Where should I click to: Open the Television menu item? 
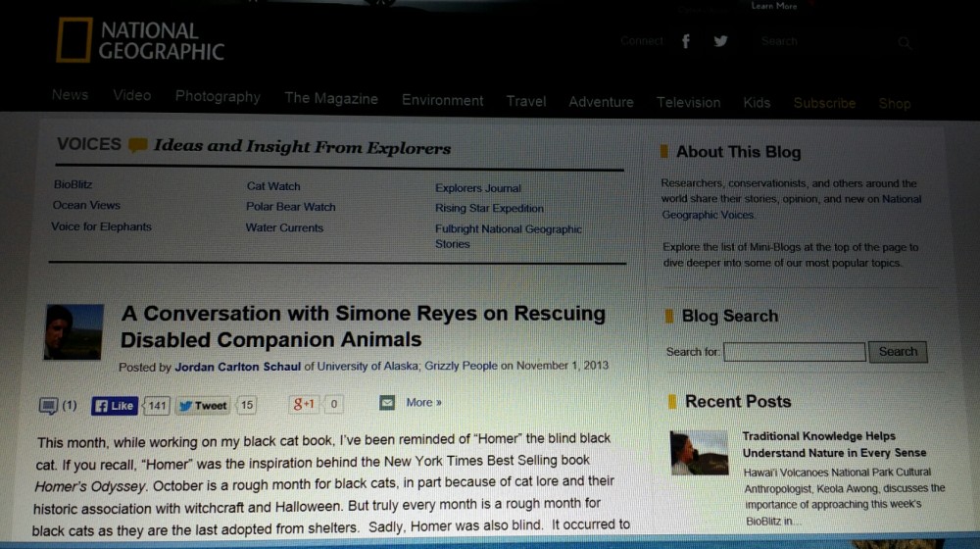click(688, 103)
